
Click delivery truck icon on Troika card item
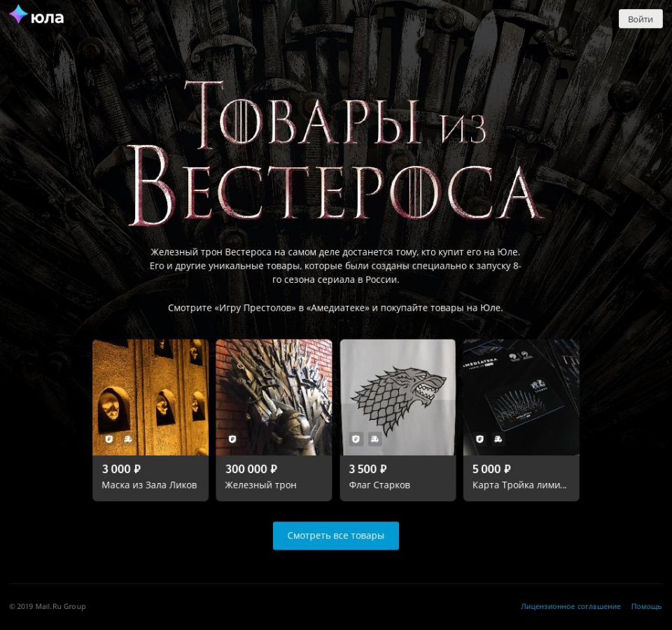498,440
